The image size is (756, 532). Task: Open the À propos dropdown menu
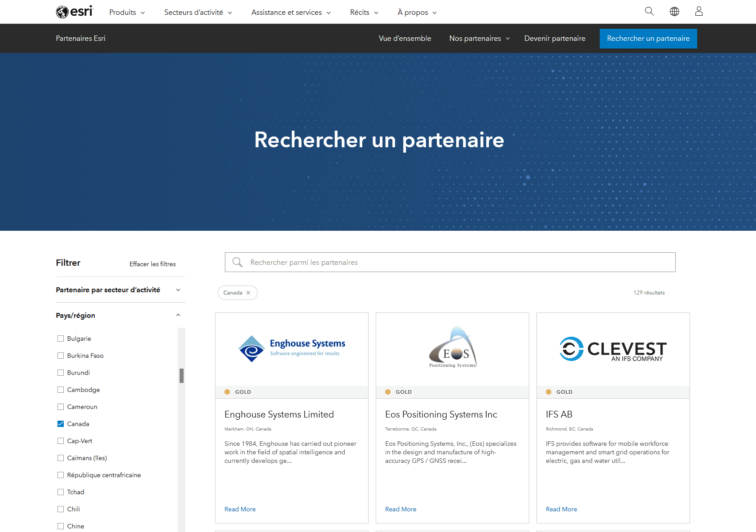417,13
